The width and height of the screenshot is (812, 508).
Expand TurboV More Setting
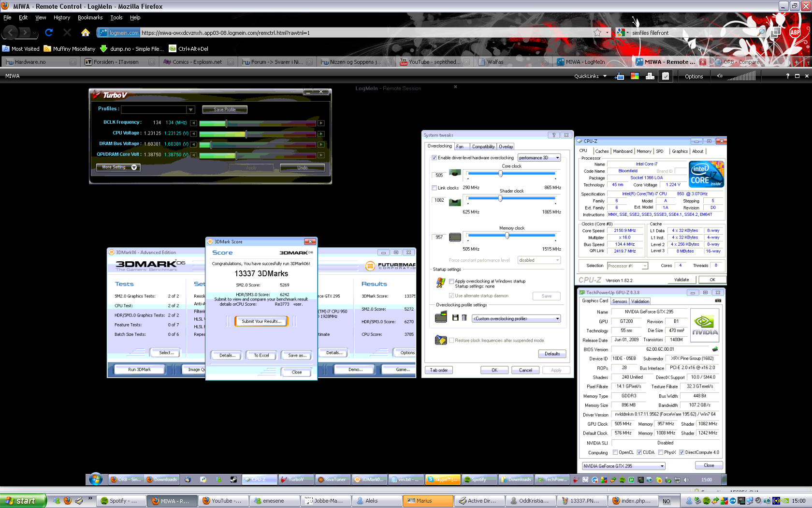click(118, 167)
